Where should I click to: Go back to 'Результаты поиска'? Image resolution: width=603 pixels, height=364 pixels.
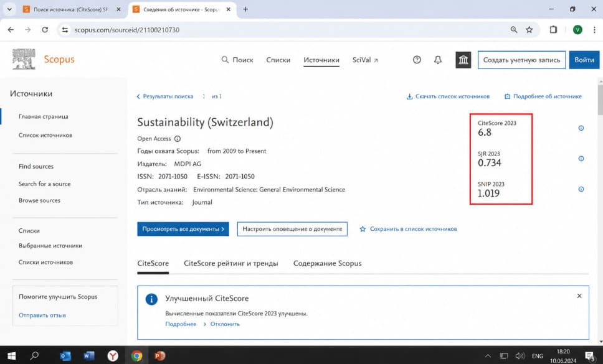point(165,96)
